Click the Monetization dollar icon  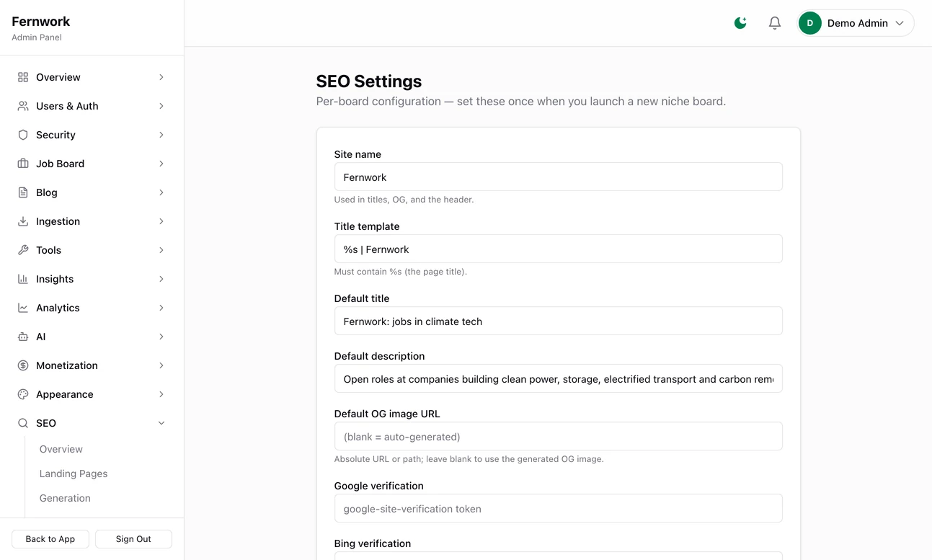(23, 365)
